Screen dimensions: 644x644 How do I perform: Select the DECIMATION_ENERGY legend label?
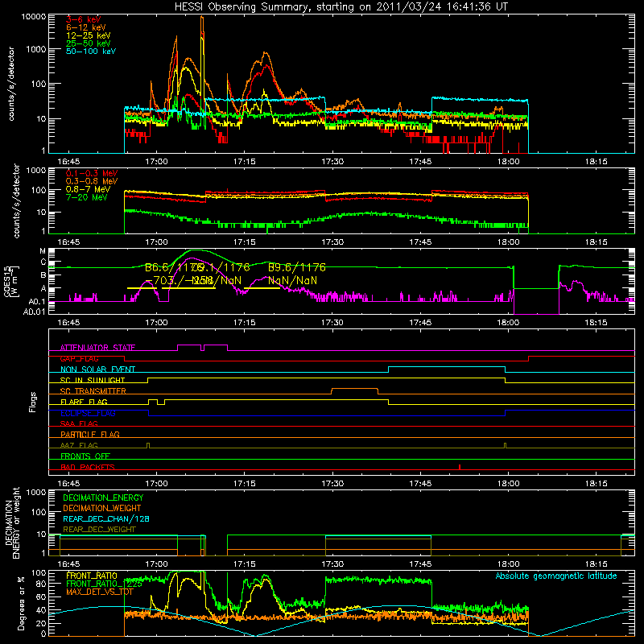tap(103, 497)
